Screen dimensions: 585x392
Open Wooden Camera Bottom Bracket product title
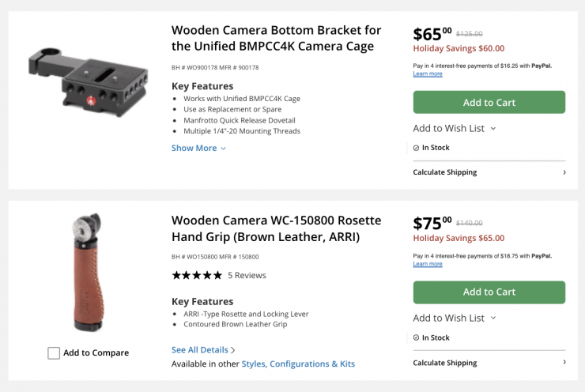[x=276, y=38]
